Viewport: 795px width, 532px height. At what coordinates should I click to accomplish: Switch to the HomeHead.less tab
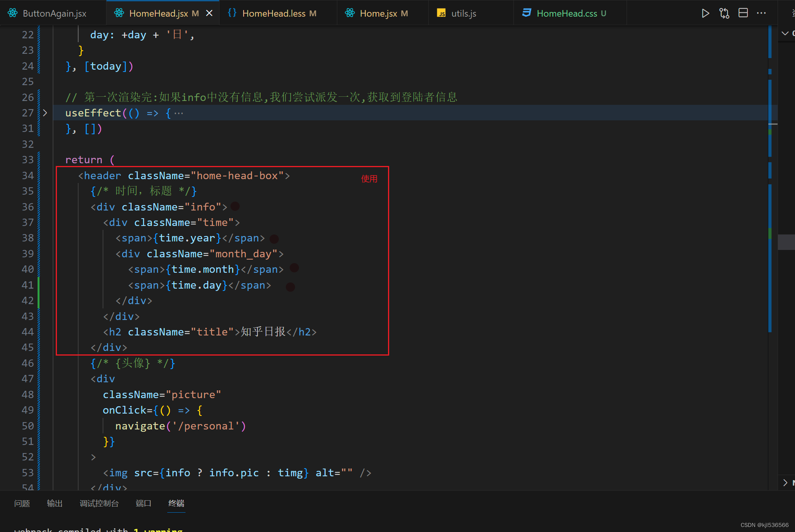tap(273, 14)
